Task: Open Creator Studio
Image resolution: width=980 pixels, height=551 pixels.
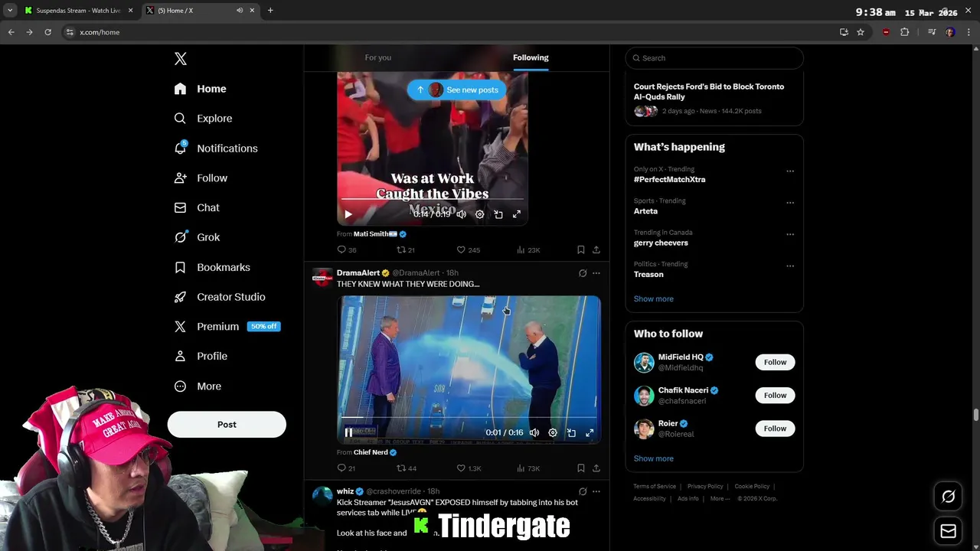Action: click(x=220, y=297)
